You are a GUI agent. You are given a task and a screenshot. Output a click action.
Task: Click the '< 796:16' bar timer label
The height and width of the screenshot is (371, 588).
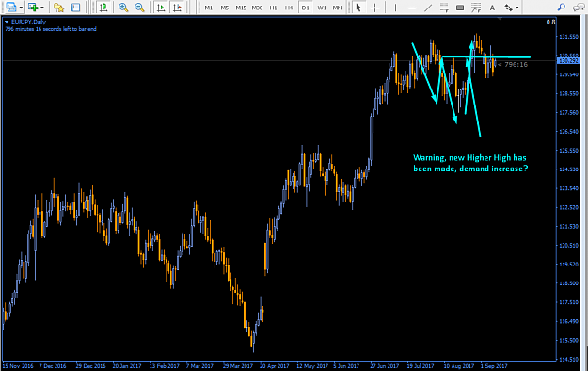click(513, 65)
